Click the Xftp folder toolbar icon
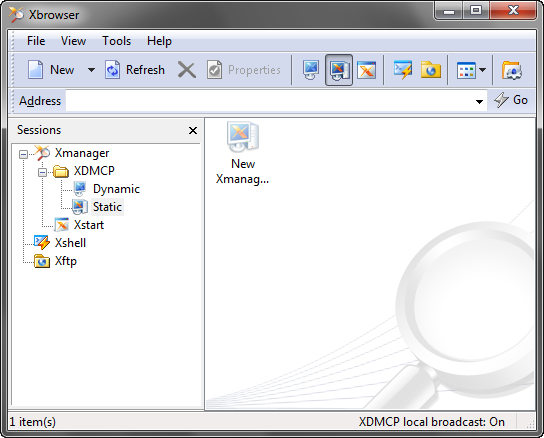 click(431, 69)
